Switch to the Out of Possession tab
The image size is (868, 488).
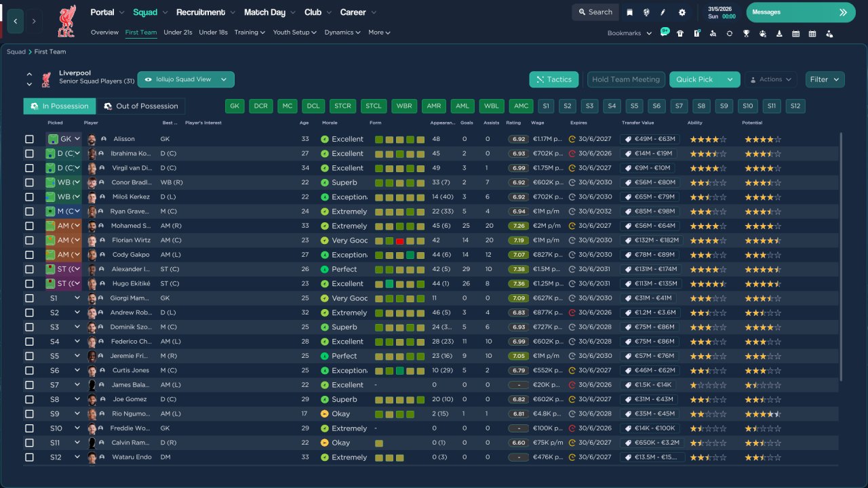(140, 106)
